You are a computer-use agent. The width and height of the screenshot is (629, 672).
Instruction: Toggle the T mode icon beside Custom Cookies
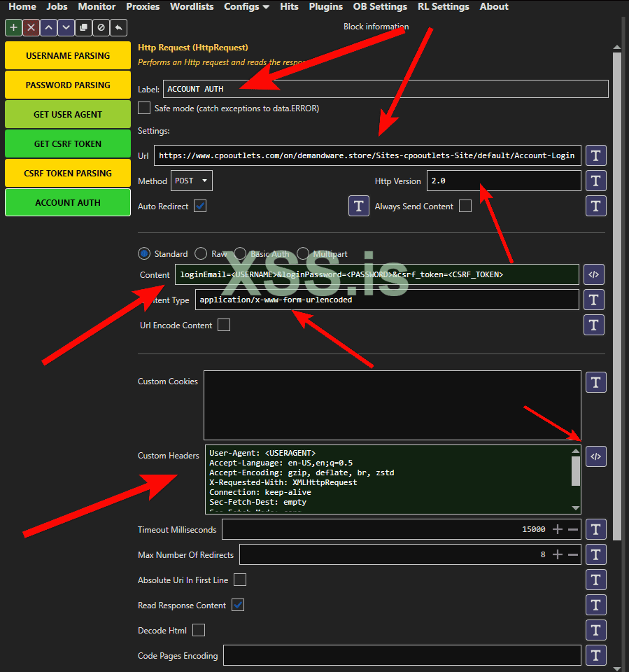(x=596, y=382)
